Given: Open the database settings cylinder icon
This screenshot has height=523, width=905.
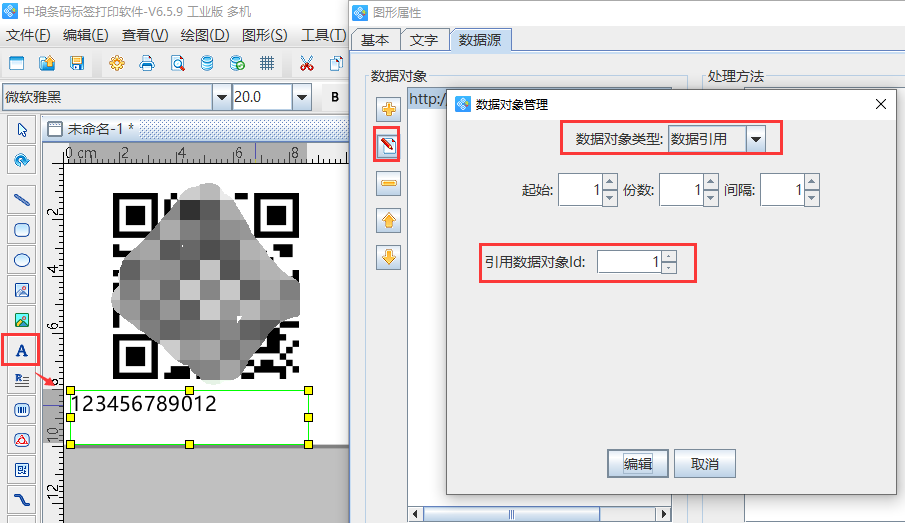Looking at the screenshot, I should click(207, 63).
